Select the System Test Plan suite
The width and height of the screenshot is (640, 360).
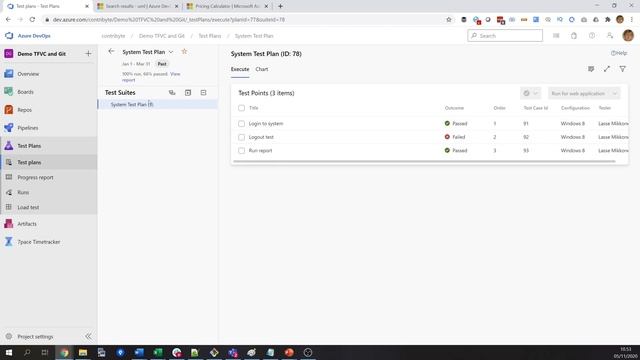tap(158, 104)
